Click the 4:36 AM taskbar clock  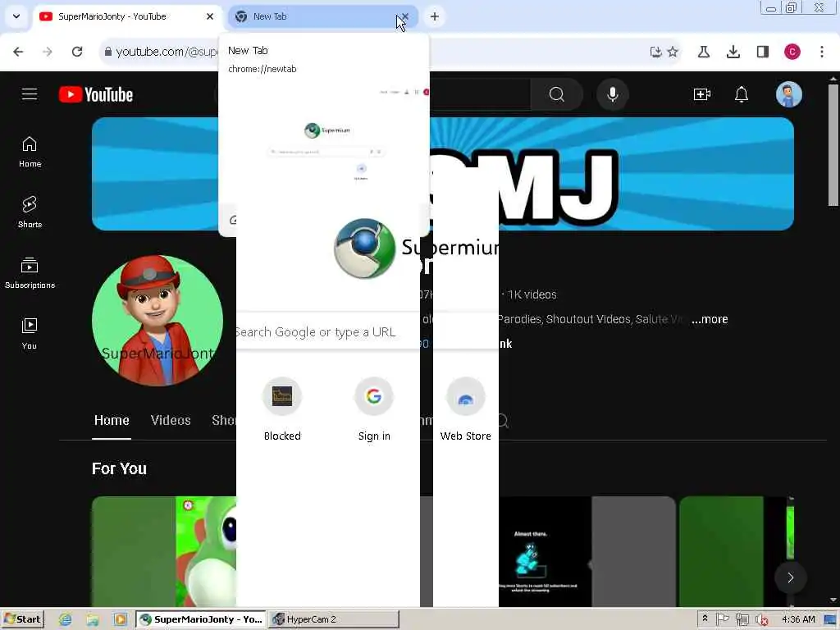coord(798,619)
